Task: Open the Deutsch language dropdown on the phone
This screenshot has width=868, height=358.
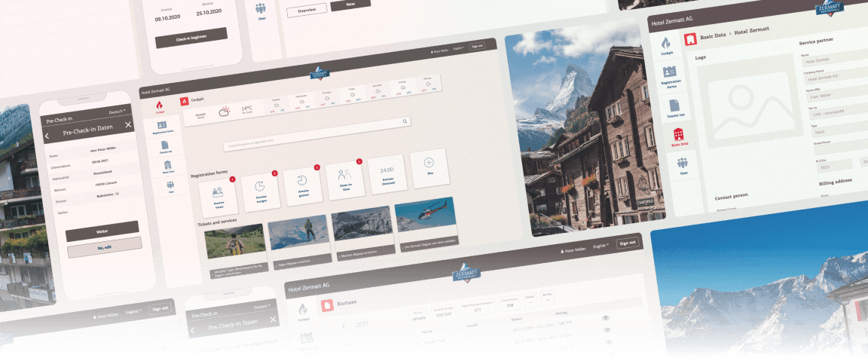Action: pyautogui.click(x=117, y=112)
